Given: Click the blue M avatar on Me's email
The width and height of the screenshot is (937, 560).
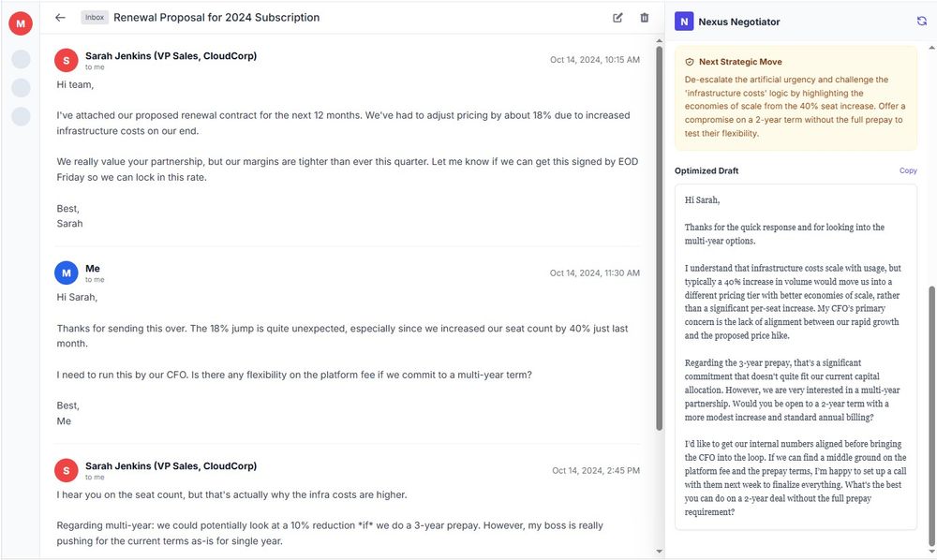Looking at the screenshot, I should click(67, 273).
